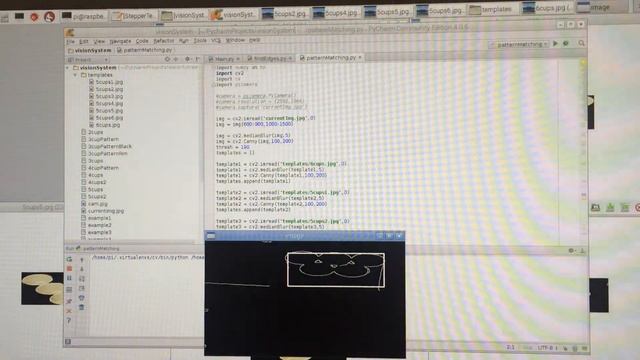Open Project panel settings gear
The height and width of the screenshot is (360, 640).
tap(187, 59)
